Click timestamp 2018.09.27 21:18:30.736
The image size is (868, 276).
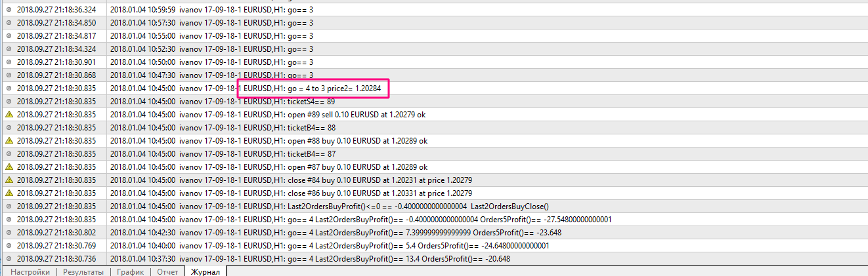(x=56, y=259)
